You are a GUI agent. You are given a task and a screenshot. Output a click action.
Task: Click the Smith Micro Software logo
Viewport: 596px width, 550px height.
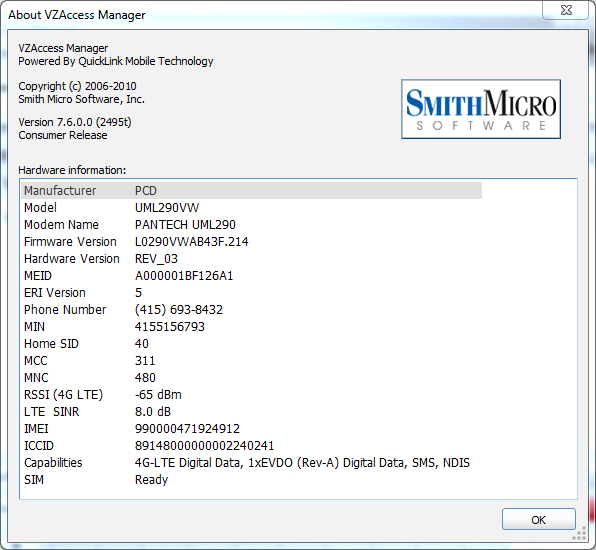pos(481,109)
